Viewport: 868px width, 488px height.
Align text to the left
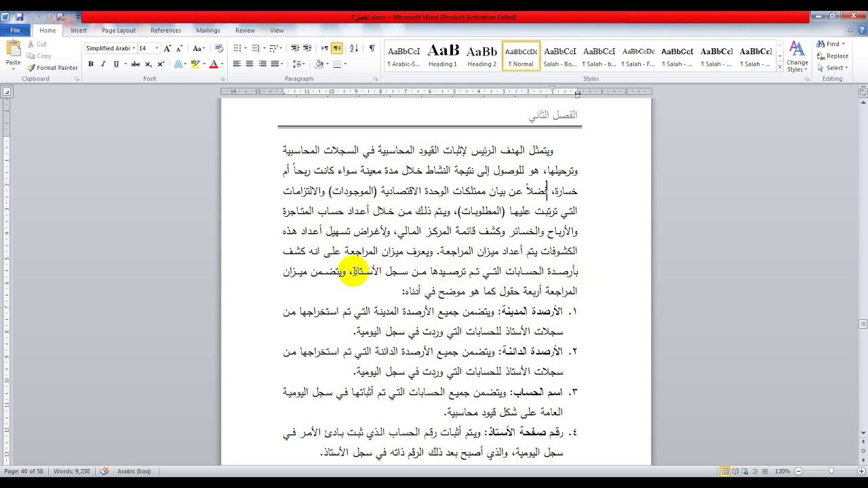[237, 64]
